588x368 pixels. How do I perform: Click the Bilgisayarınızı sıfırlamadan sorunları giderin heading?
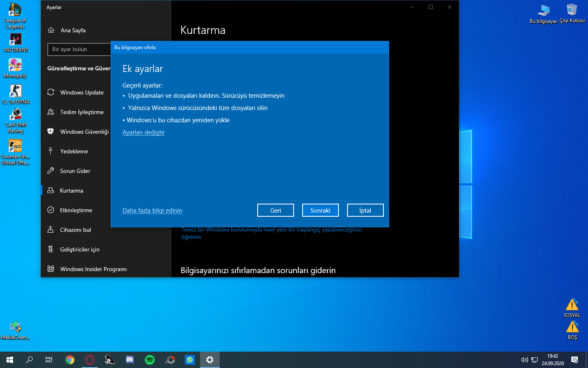point(258,270)
